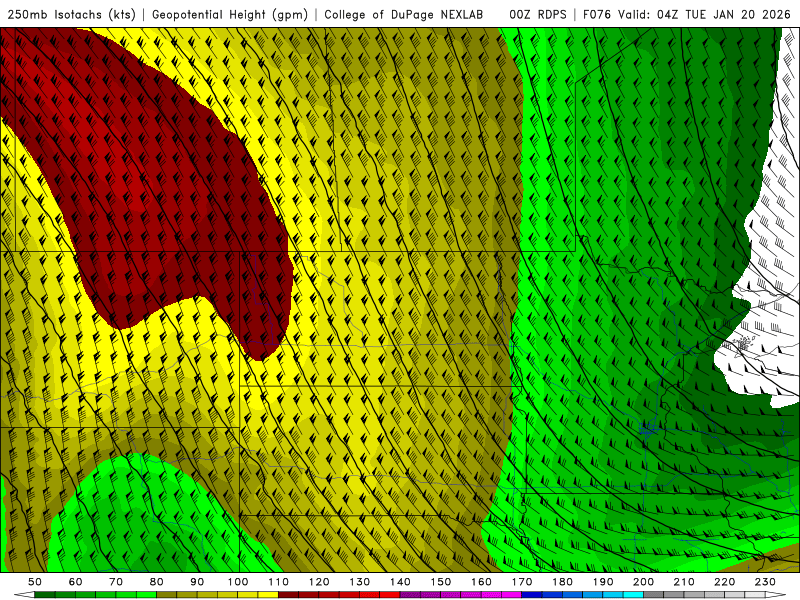The width and height of the screenshot is (800, 600).
Task: Click the 170 label on the color scale
Action: [x=522, y=582]
